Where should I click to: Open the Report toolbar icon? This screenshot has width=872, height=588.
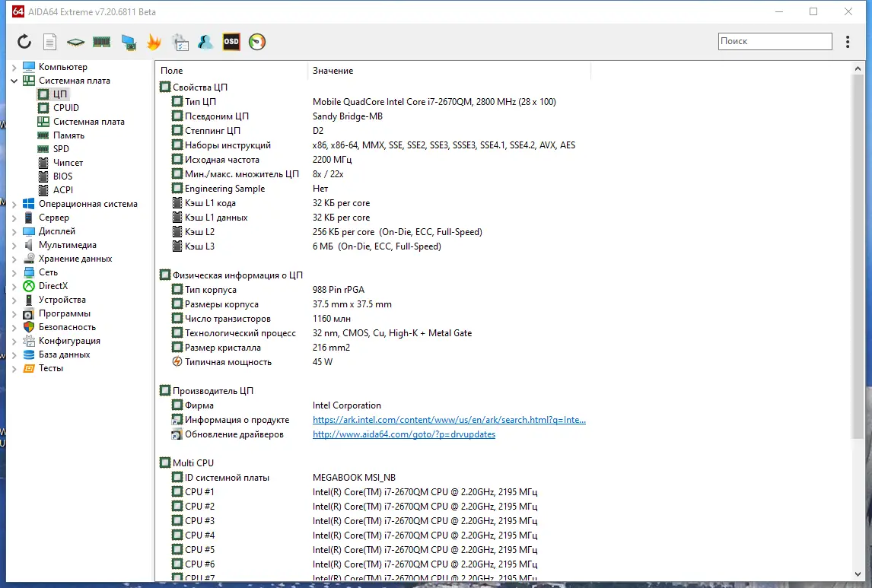coord(50,42)
